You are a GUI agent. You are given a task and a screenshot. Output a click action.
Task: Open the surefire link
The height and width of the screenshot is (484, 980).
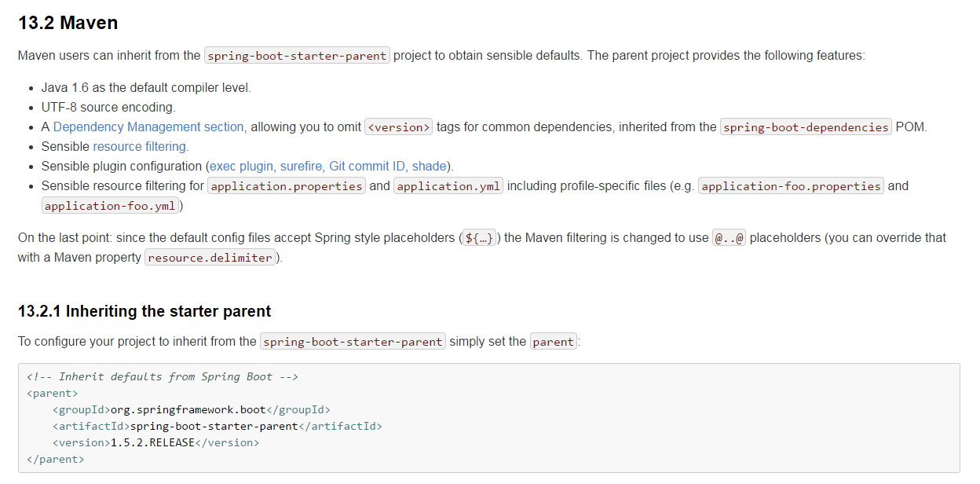coord(302,166)
